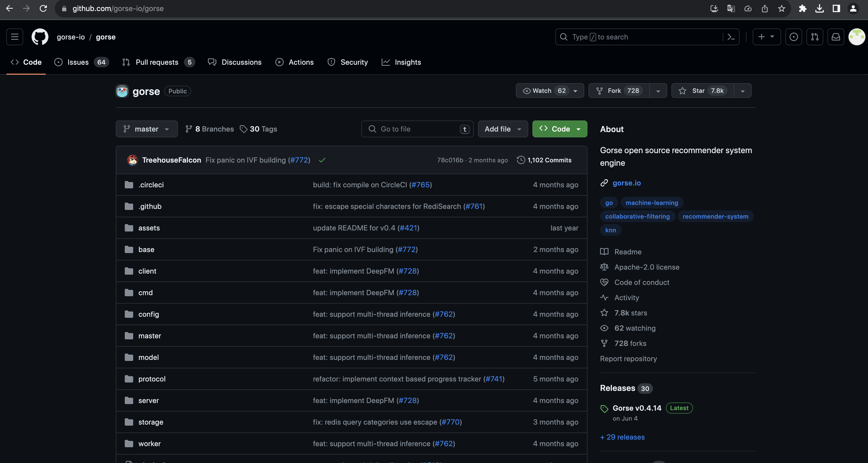The height and width of the screenshot is (463, 868).
Task: View the green check commit status
Action: (322, 160)
